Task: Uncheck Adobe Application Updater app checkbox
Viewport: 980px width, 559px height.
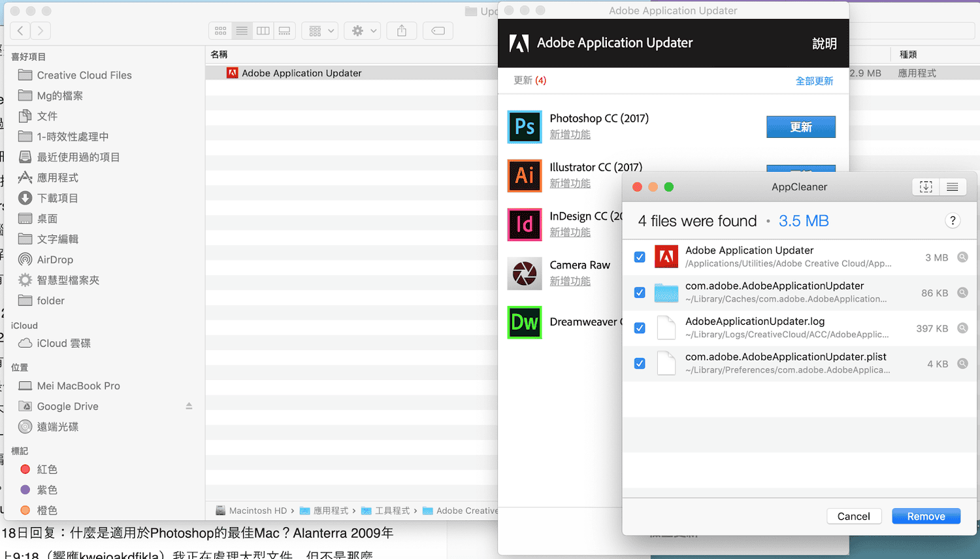Action: [640, 257]
